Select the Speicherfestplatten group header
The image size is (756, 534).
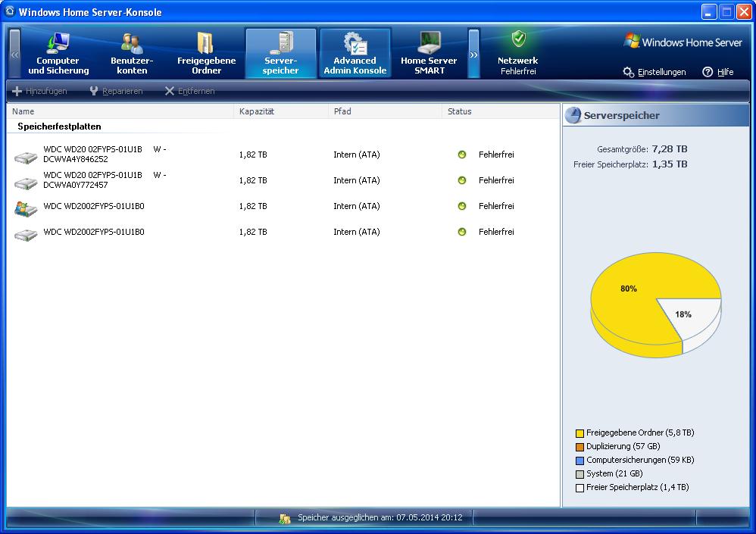pyautogui.click(x=59, y=126)
